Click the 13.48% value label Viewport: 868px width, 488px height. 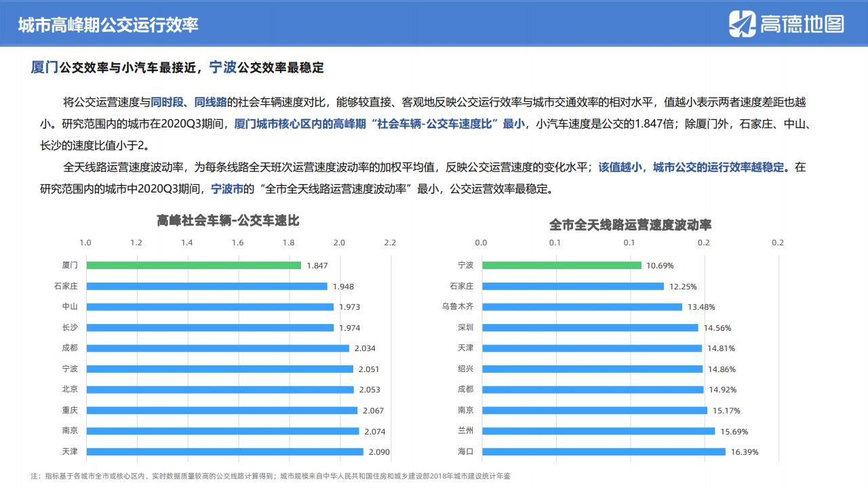click(x=701, y=307)
